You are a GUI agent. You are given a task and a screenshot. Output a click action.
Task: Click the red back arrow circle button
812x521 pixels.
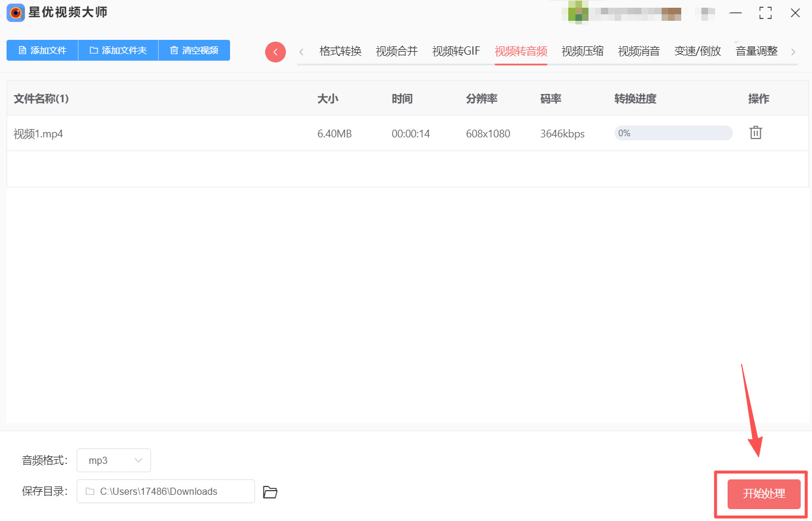[275, 52]
